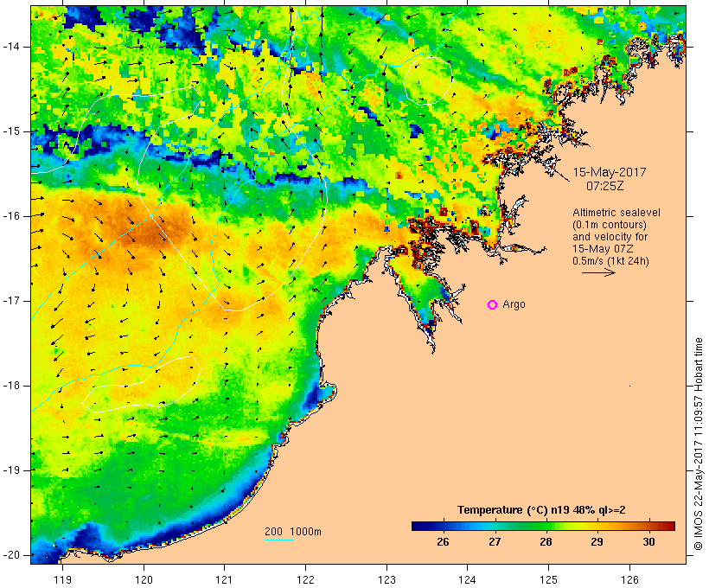Click the cyan bathymetry legend line

click(x=279, y=540)
